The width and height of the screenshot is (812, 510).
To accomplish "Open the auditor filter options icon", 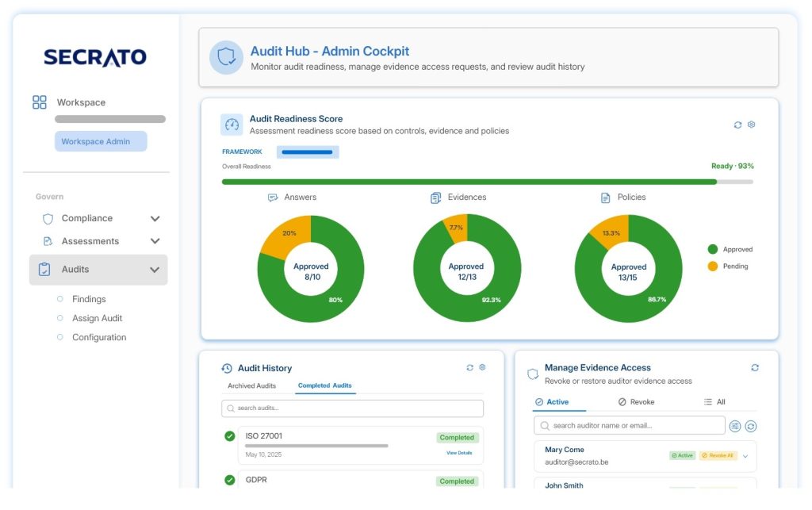I will pos(735,426).
